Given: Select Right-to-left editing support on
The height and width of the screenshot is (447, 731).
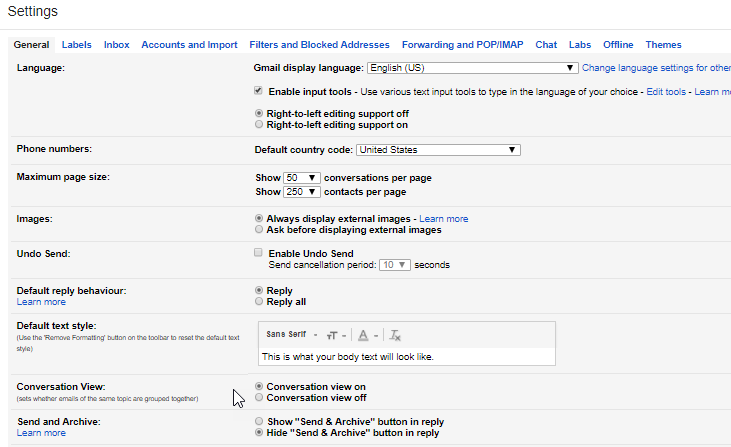Looking at the screenshot, I should pos(259,124).
